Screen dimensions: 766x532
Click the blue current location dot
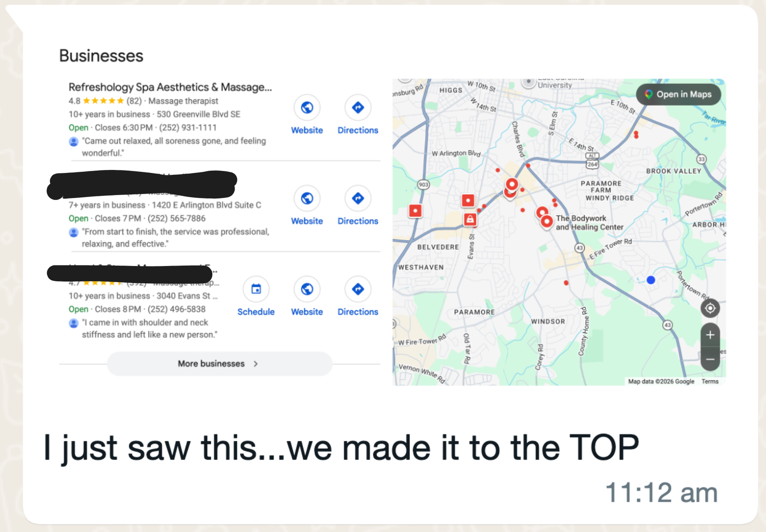coord(651,280)
